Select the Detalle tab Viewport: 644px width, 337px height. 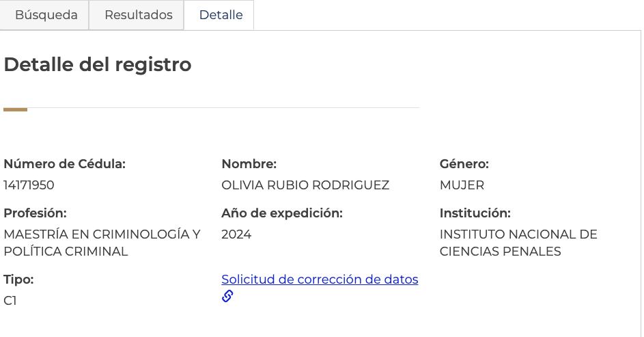221,15
